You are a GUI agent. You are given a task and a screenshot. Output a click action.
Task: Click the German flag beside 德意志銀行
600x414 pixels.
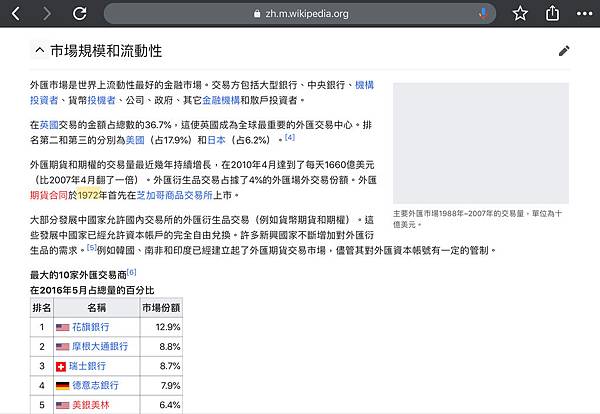pos(62,386)
